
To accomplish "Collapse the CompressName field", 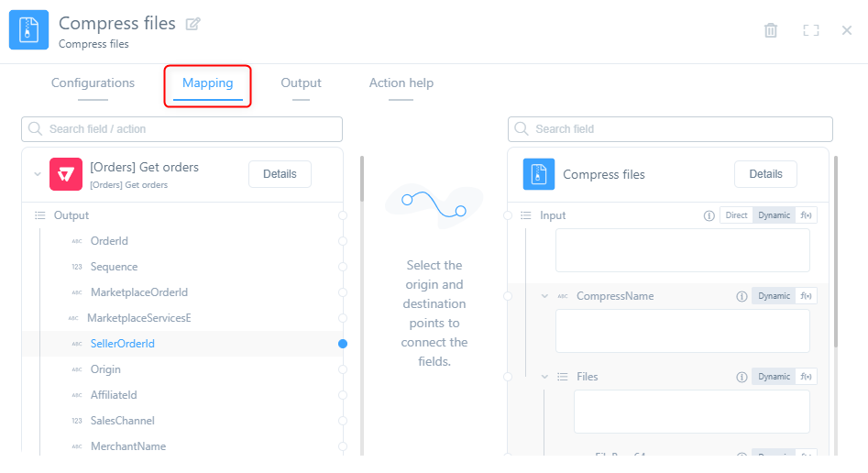I will click(x=544, y=297).
